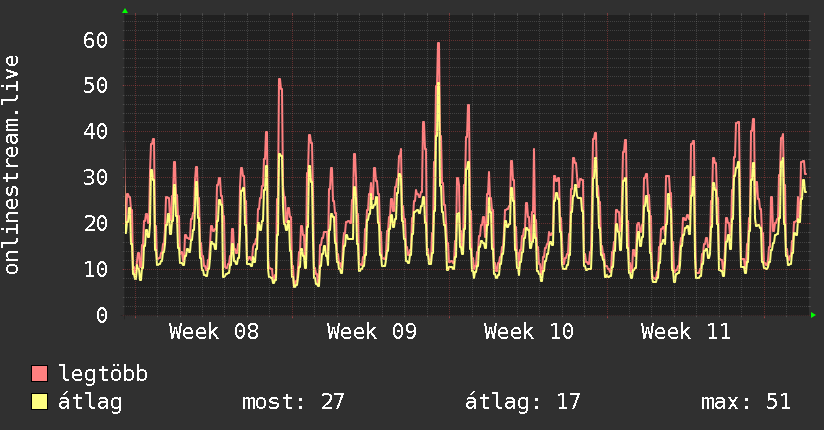Screen dimensions: 824x430
Task: Click the most: 27 statistic
Action: click(x=293, y=402)
